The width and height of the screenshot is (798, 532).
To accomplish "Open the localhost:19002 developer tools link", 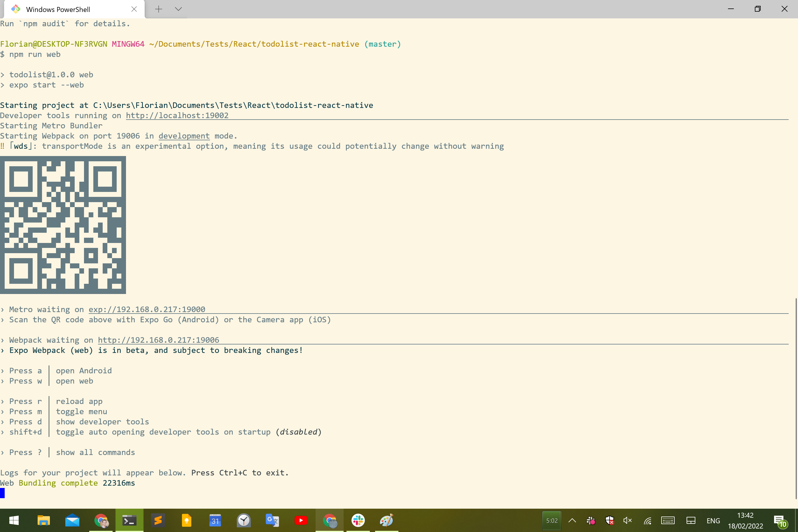I will (x=177, y=116).
